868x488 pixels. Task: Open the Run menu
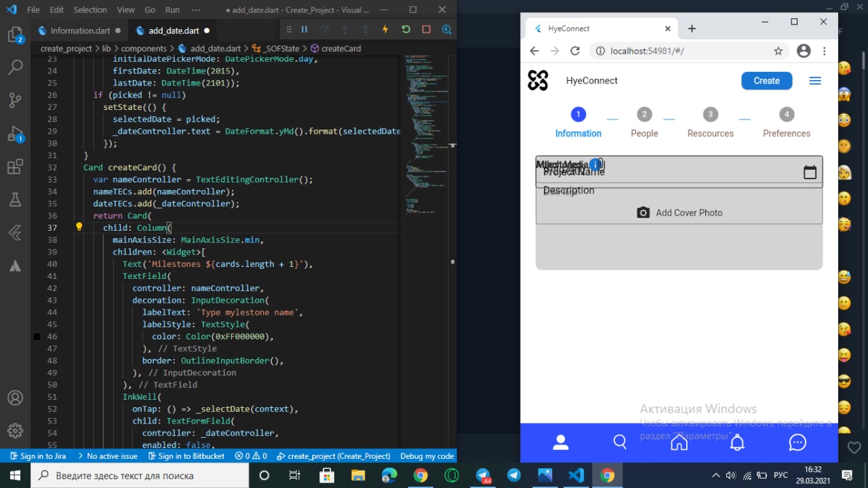coord(173,10)
